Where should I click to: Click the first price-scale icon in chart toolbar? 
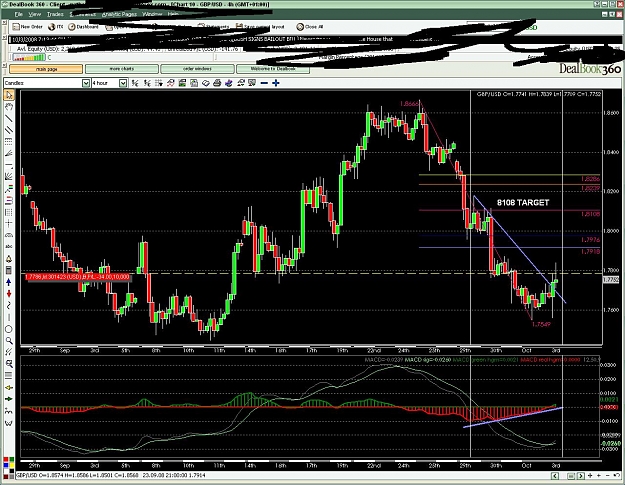[135, 83]
